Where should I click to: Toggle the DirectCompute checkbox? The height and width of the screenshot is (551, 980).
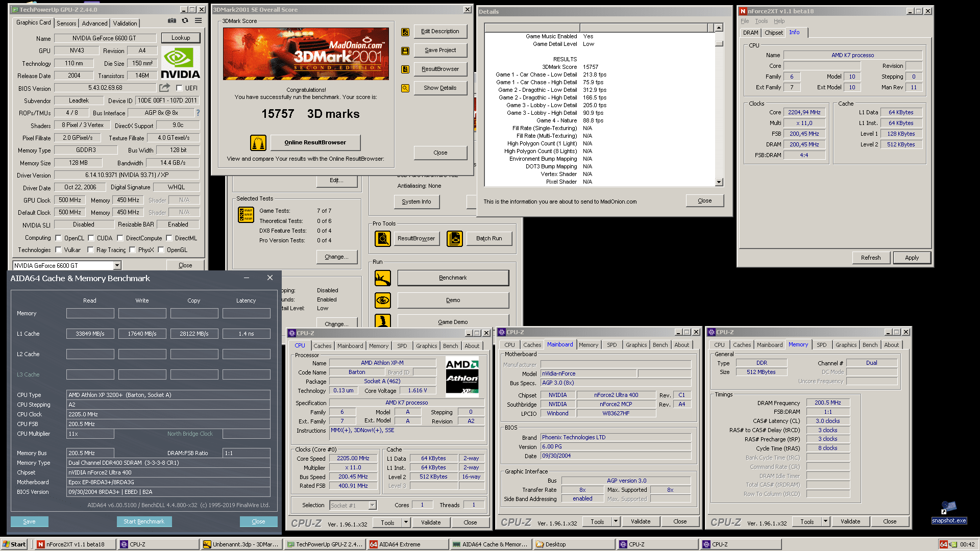click(x=120, y=238)
